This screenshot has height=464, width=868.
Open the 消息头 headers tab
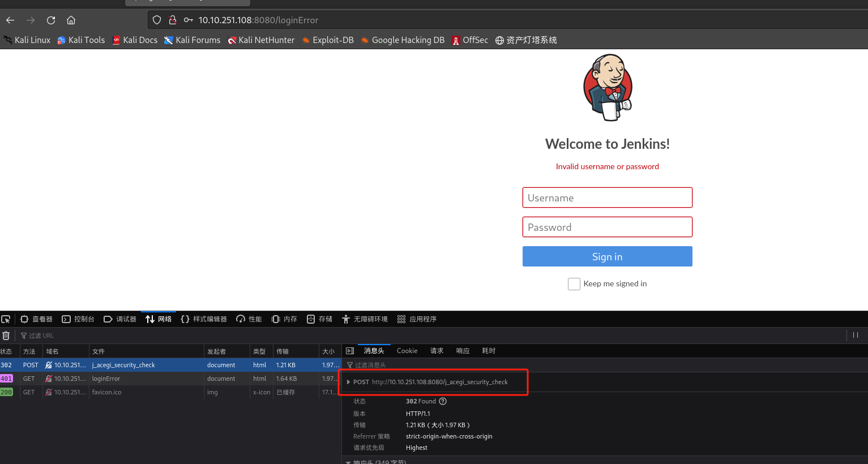pyautogui.click(x=374, y=351)
